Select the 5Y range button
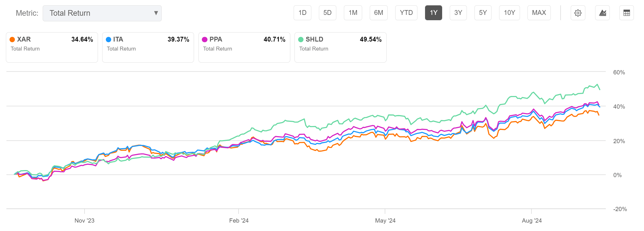 [x=483, y=13]
